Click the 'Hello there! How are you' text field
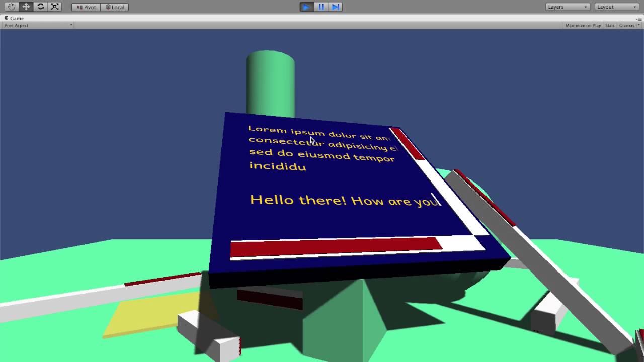Viewport: 644px width, 362px height. [x=345, y=200]
